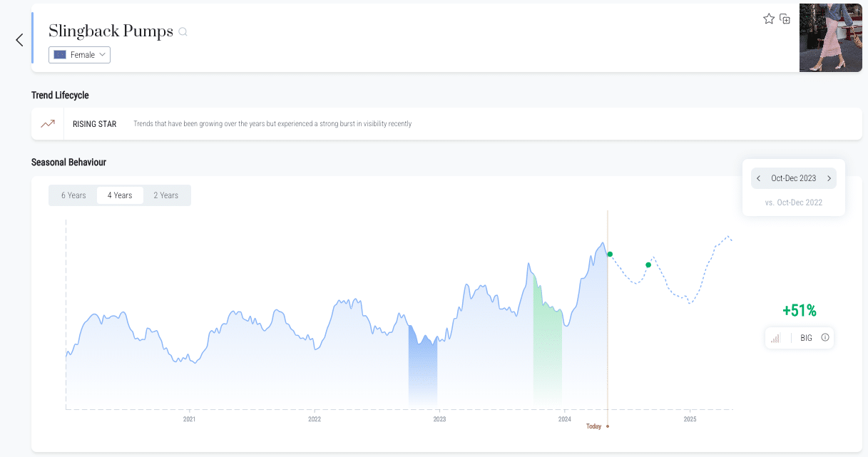This screenshot has width=868, height=457.
Task: Click the dark blue Oct-Dec 2022 chart region
Action: pos(422,371)
